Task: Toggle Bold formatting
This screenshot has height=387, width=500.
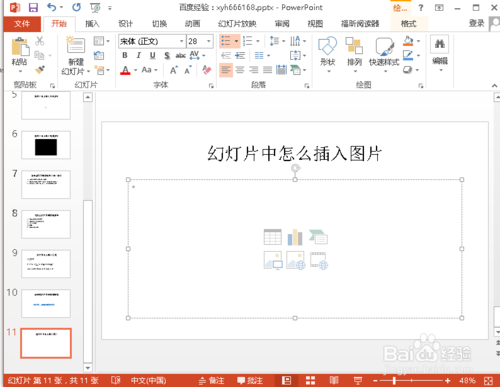Action: [125, 55]
